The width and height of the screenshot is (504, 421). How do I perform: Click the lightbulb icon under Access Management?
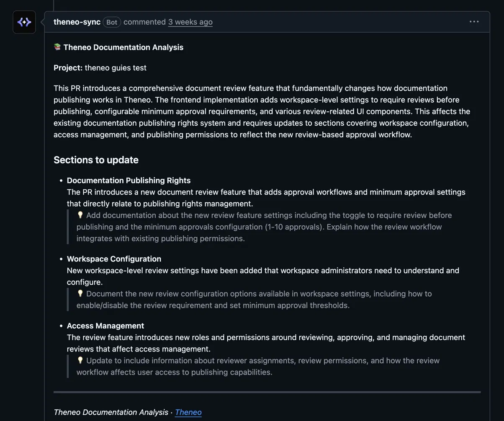(80, 360)
